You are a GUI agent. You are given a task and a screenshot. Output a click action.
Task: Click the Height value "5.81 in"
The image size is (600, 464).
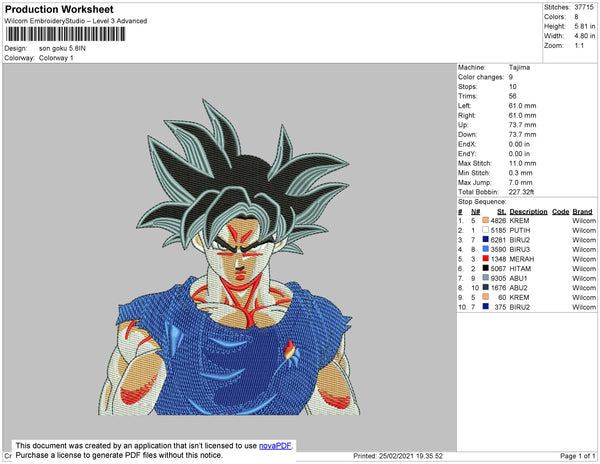584,26
